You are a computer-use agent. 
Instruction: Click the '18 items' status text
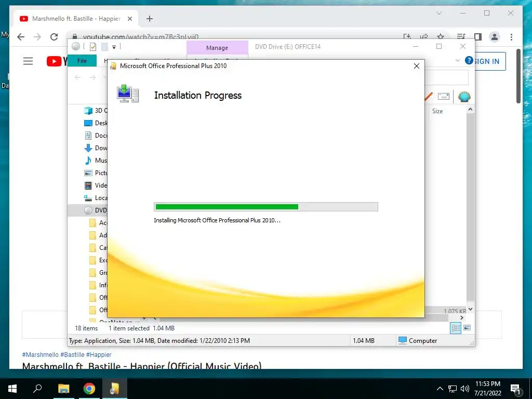86,328
